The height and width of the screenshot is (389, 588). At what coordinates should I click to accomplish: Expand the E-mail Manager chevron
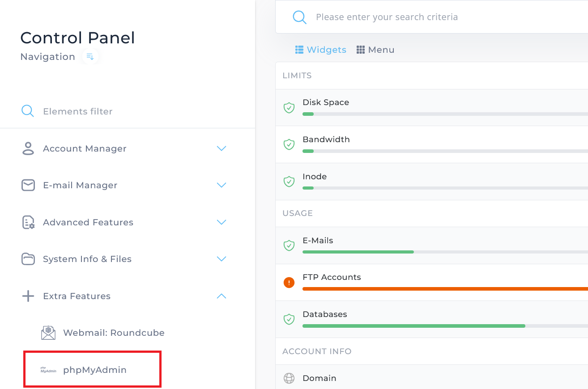click(x=222, y=185)
